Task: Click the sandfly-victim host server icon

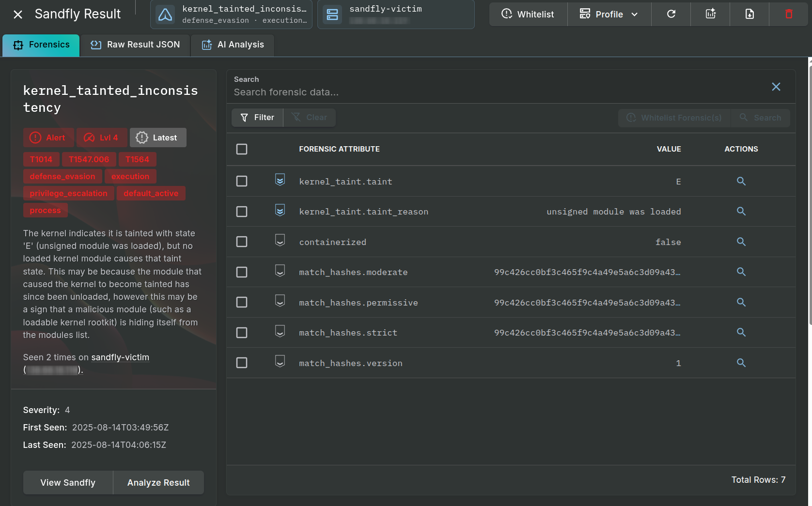Action: coord(332,15)
